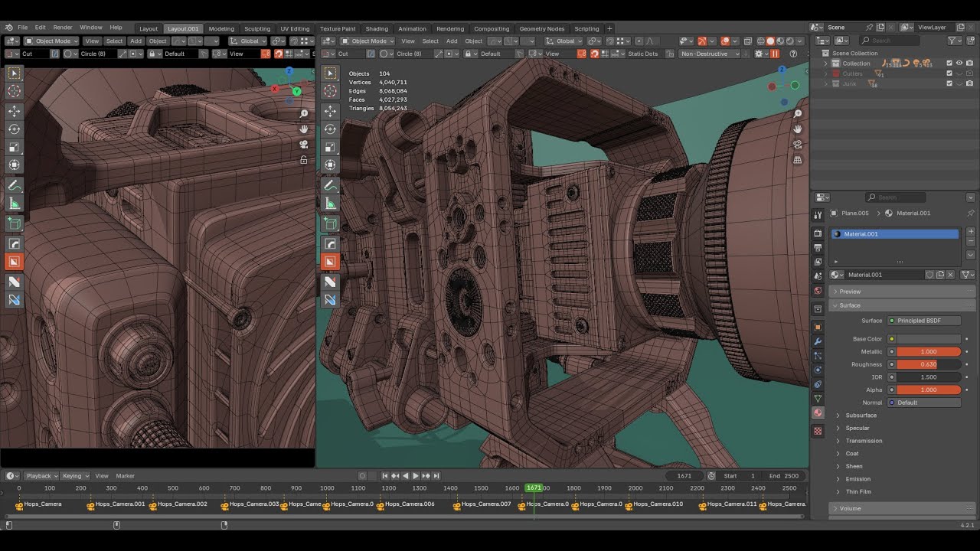Disable Junk collection in renders
980x551 pixels.
coord(969,83)
